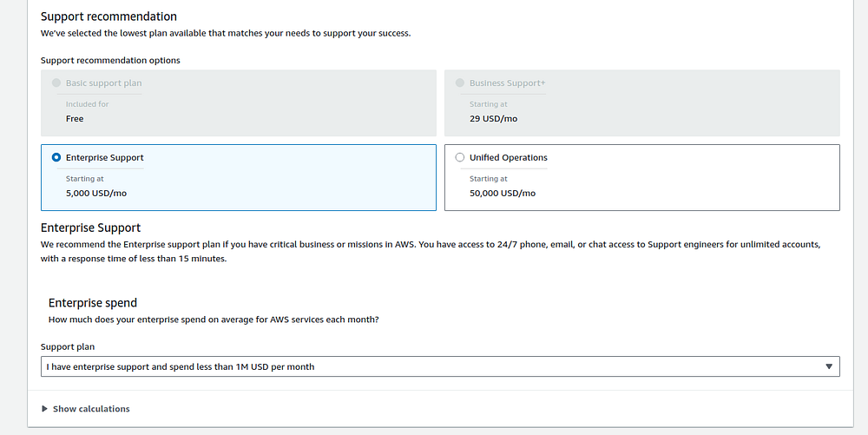Click the Support recommendation heading
Viewport: 868px width, 435px height.
click(109, 16)
